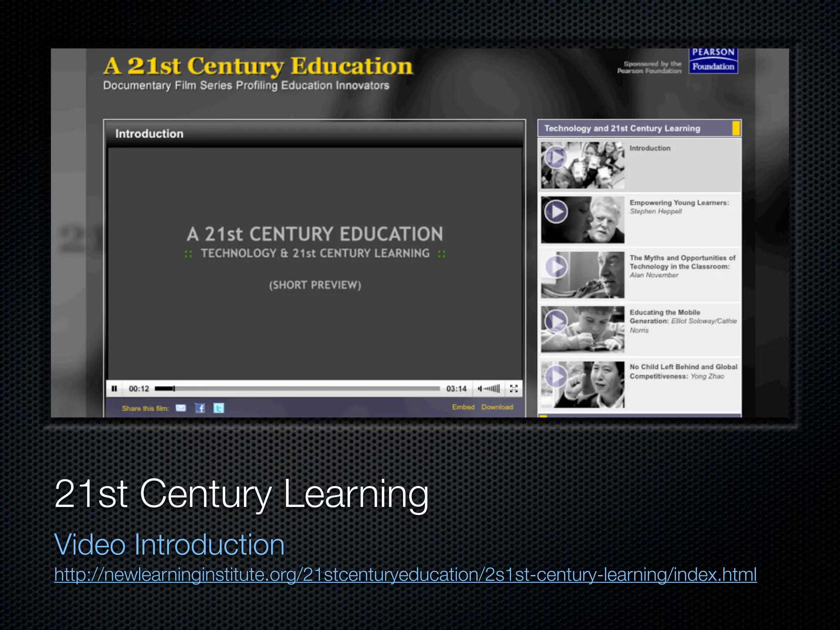Mute the speaker volume icon

point(480,388)
